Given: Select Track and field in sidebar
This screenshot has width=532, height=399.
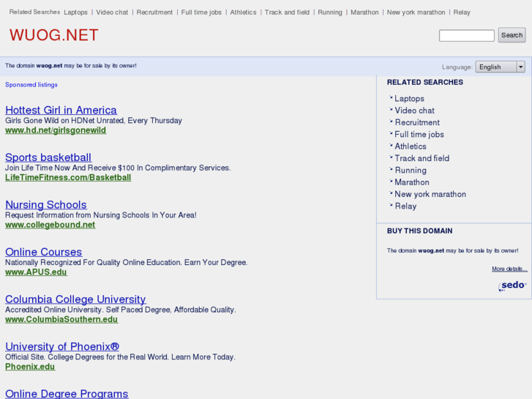Looking at the screenshot, I should pos(422,158).
